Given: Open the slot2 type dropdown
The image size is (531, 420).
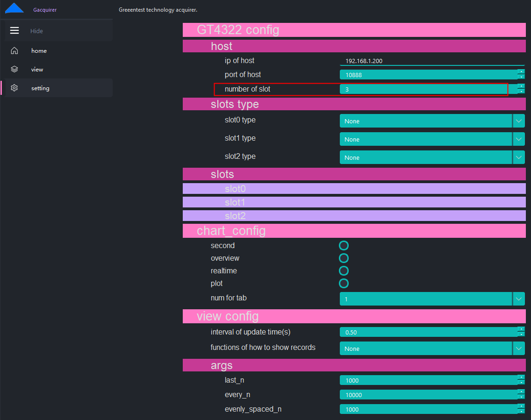Looking at the screenshot, I should (x=432, y=157).
